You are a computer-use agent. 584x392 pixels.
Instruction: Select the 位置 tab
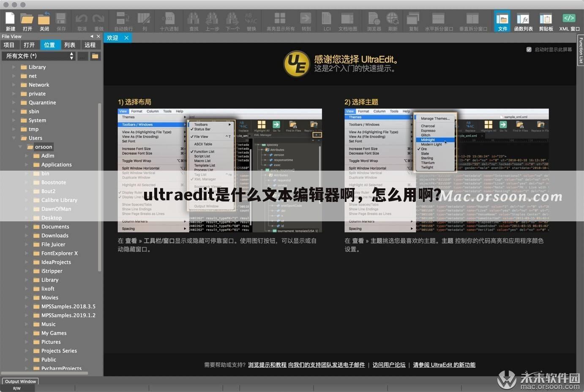tap(49, 45)
